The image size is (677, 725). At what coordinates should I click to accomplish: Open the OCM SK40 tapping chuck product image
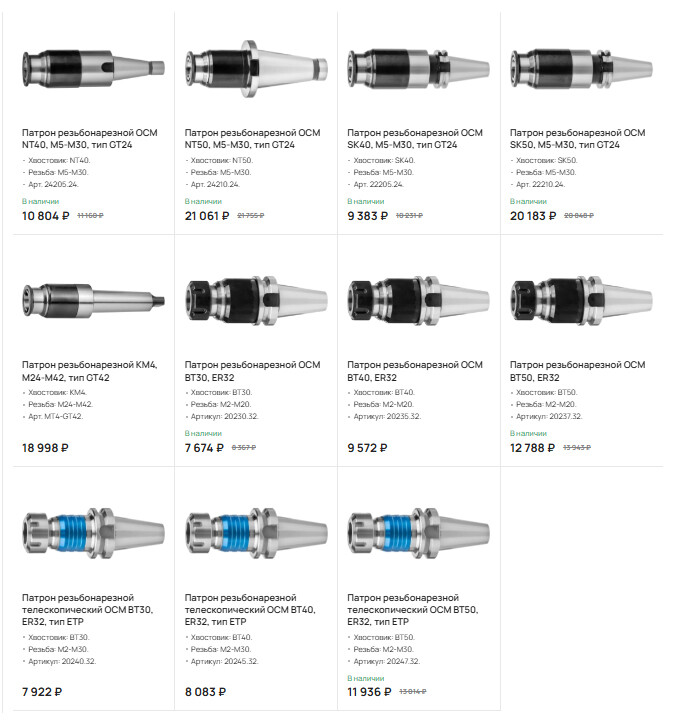tap(419, 69)
